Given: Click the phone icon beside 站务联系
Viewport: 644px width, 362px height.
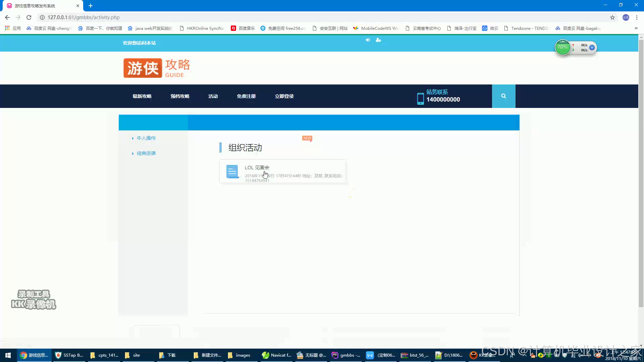Looking at the screenshot, I should tap(420, 99).
